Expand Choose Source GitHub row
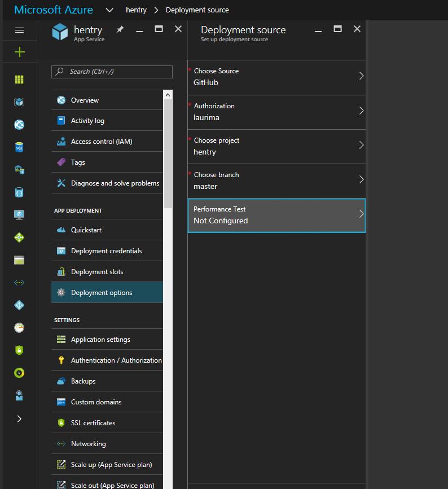 tap(276, 77)
